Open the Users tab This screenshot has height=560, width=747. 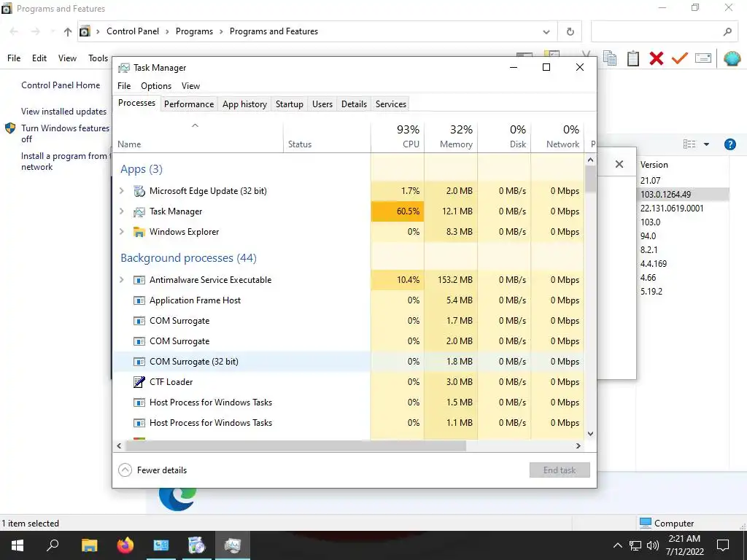[322, 104]
